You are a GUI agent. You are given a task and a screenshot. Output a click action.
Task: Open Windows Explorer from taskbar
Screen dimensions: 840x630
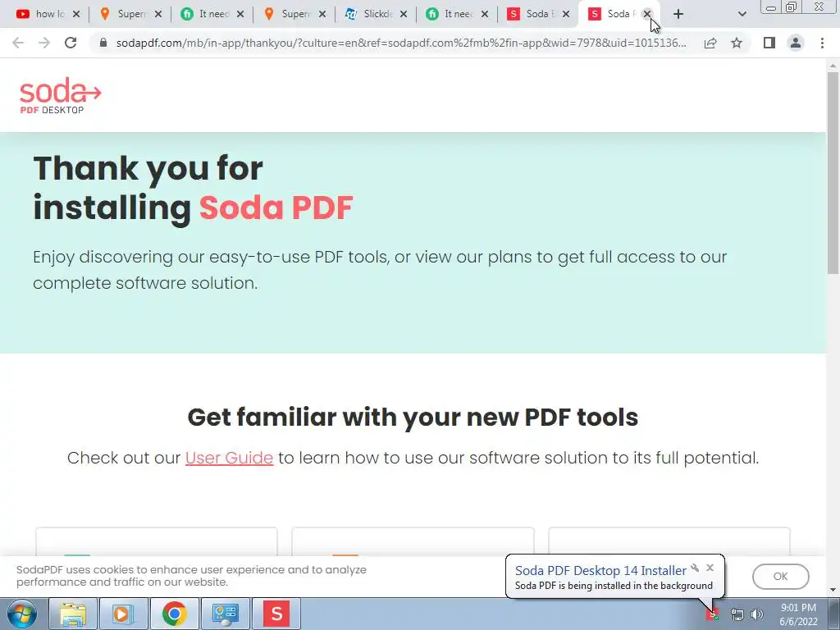click(73, 614)
